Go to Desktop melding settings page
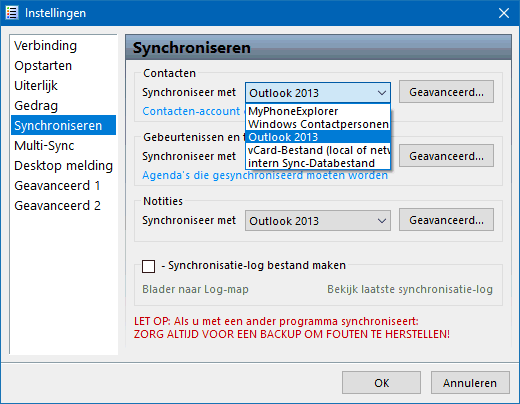This screenshot has width=520, height=404. tap(64, 166)
